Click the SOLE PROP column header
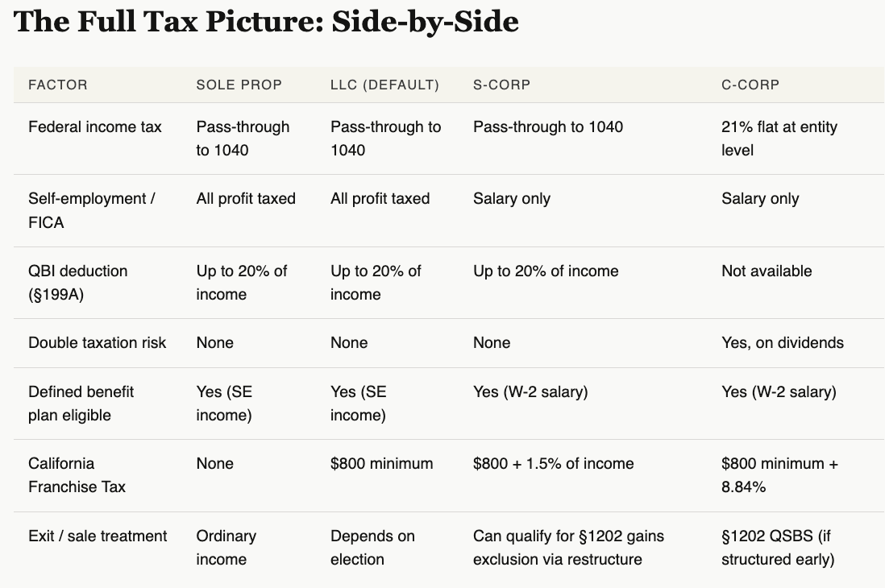 coord(239,85)
